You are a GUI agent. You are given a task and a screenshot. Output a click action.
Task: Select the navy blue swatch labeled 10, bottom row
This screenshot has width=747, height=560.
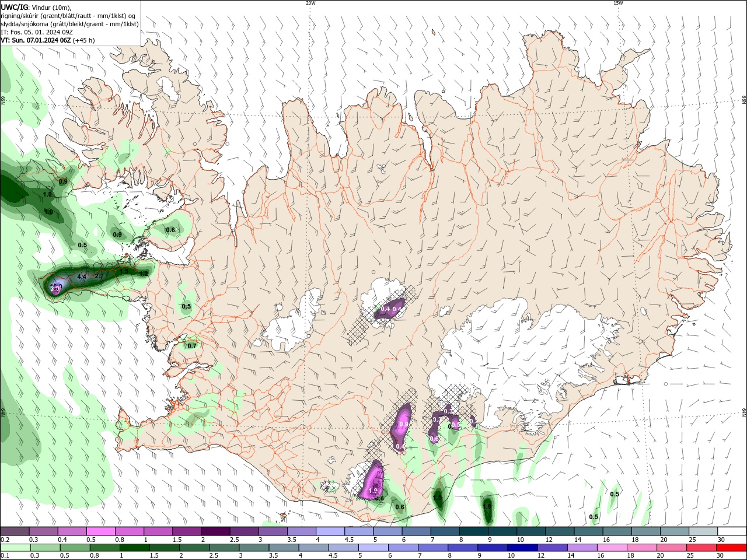(x=521, y=548)
